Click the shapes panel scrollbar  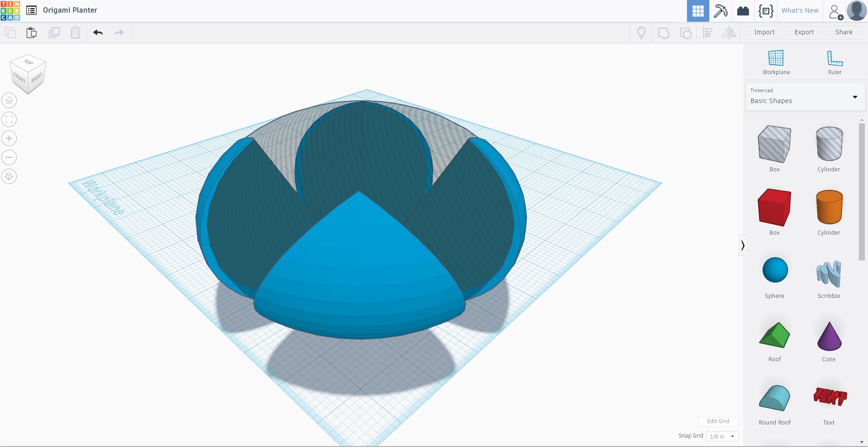tap(862, 191)
